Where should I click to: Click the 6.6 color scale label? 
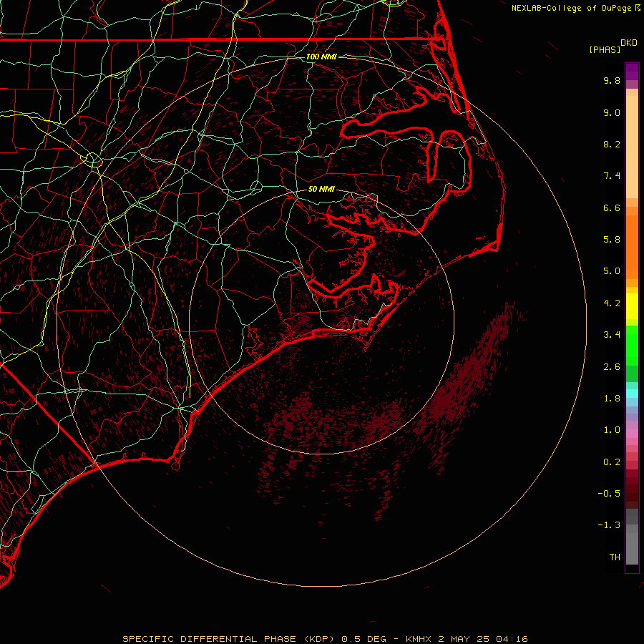612,208
